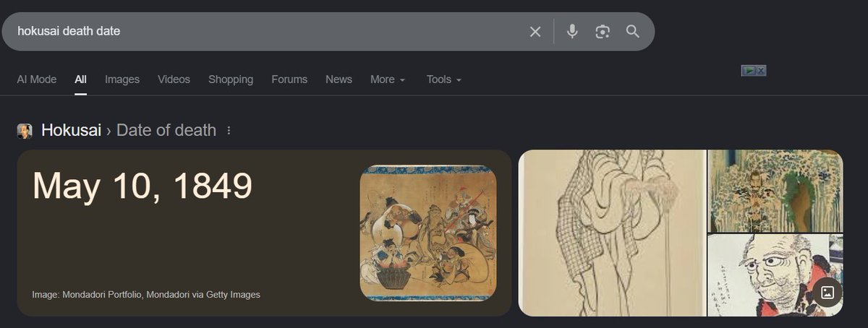The image size is (868, 328).
Task: Select the May 10, 1849 answer text
Action: point(142,186)
